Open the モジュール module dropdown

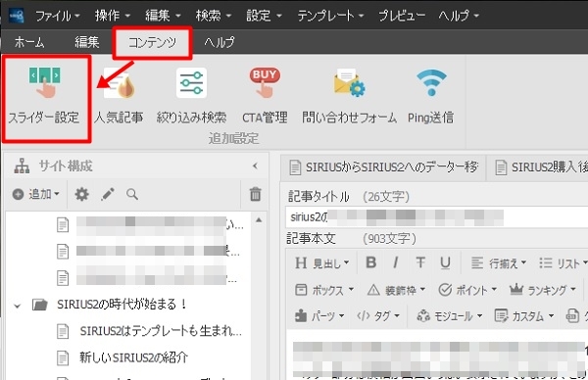450,316
